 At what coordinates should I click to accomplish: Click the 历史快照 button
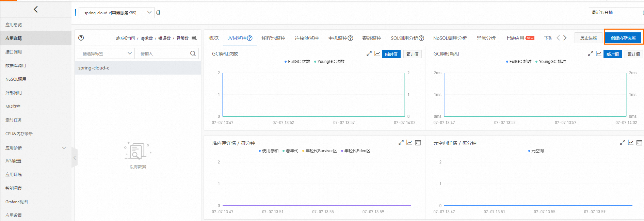(589, 38)
